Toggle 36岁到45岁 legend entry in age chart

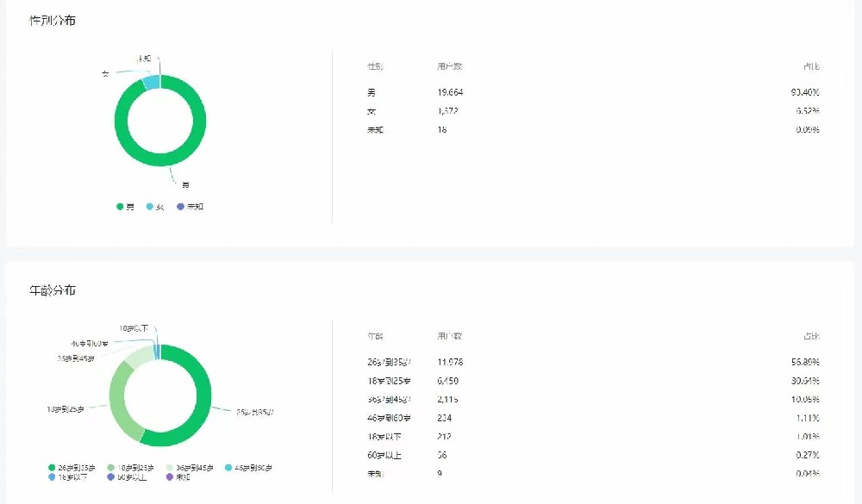[x=190, y=468]
